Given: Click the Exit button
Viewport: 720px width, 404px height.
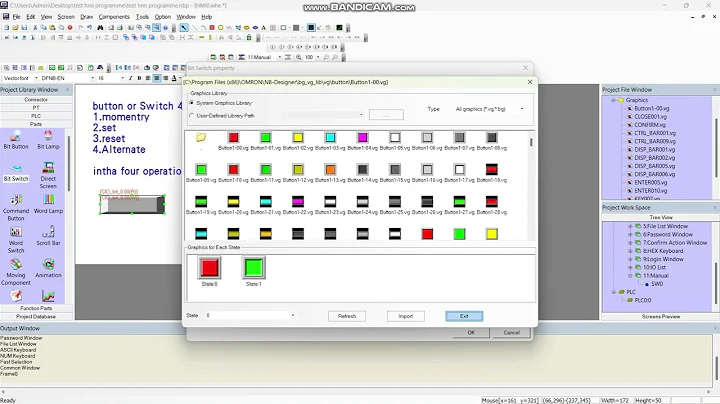Looking at the screenshot, I should 464,316.
